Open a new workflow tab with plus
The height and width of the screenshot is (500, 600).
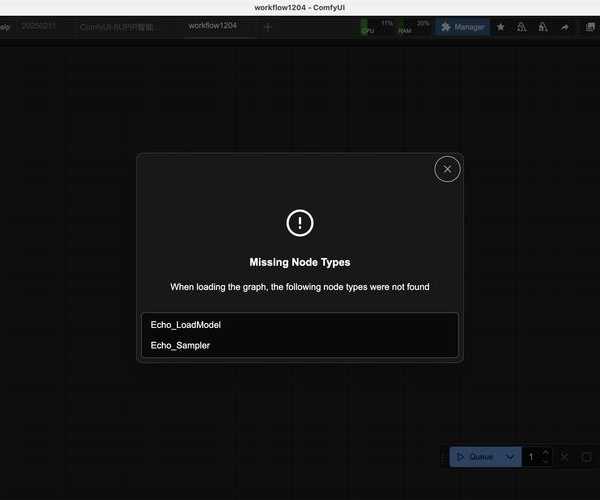pyautogui.click(x=267, y=27)
